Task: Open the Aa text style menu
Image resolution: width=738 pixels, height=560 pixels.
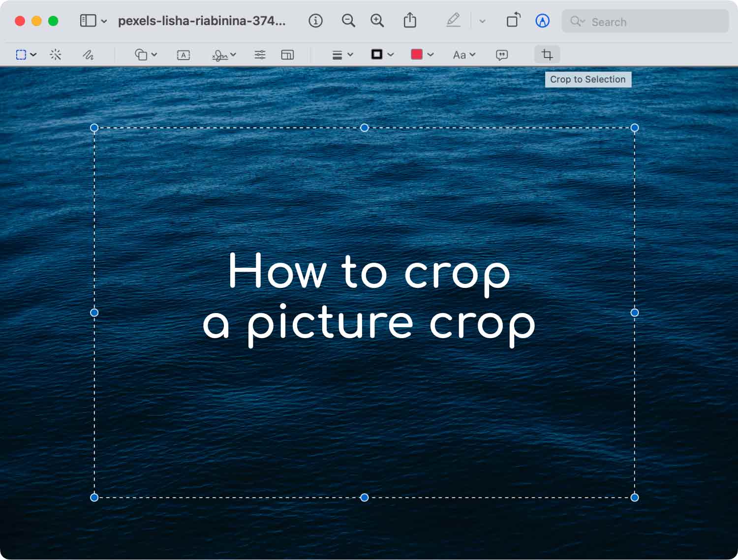Action: (462, 55)
